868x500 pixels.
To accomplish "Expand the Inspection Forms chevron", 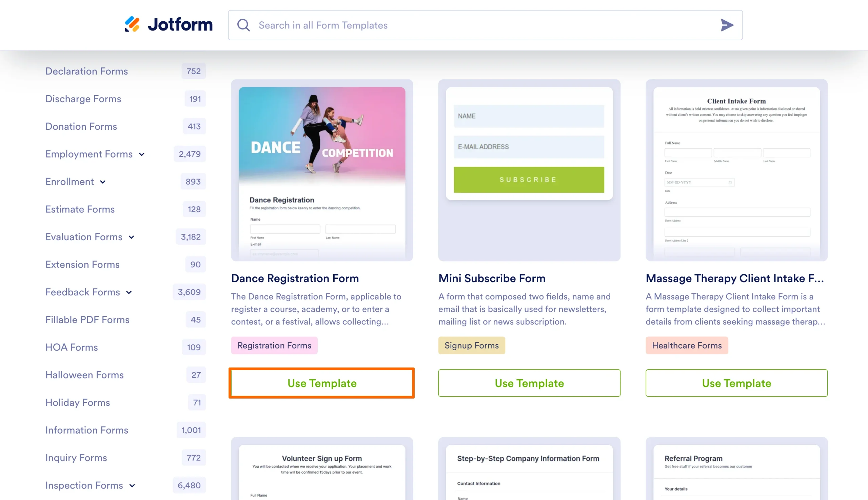I will pyautogui.click(x=132, y=485).
